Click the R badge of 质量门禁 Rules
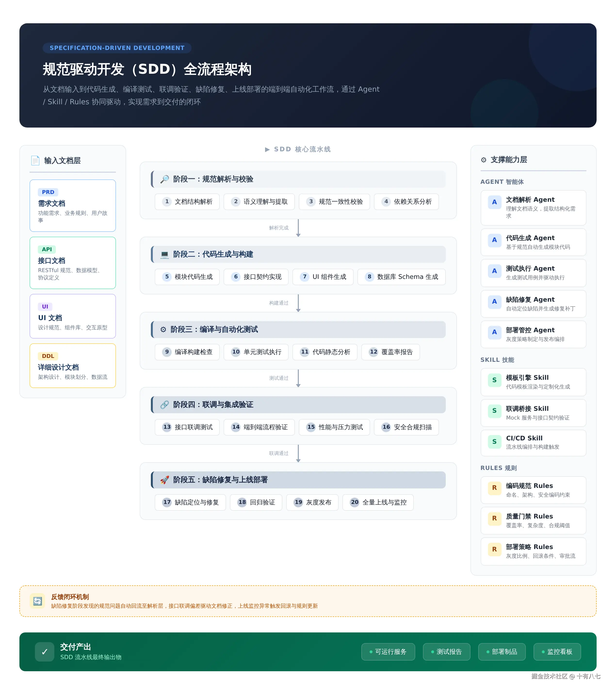Image resolution: width=616 pixels, height=695 pixels. [494, 518]
